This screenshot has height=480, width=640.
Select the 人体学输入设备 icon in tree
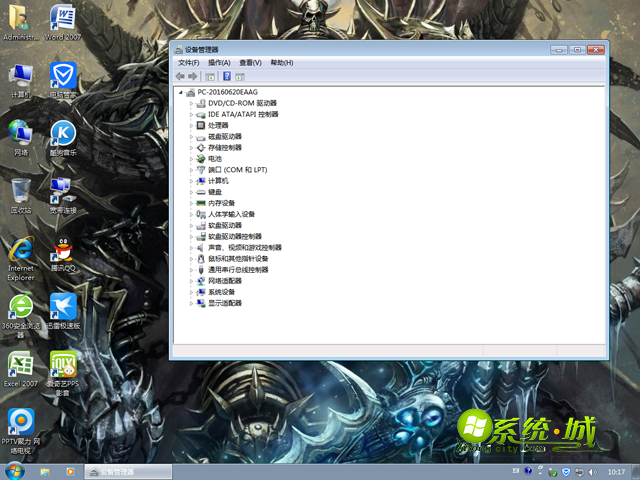[x=201, y=214]
